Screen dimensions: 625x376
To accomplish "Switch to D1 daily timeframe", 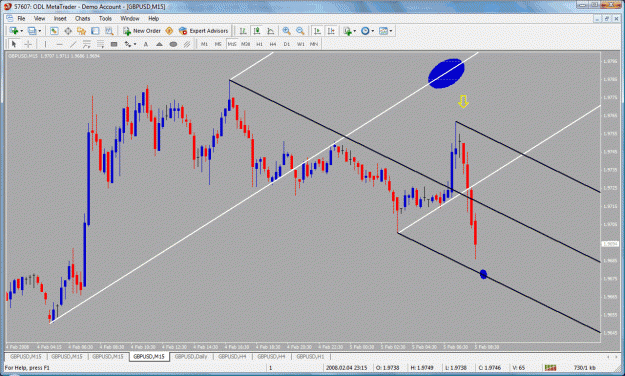I will click(287, 44).
